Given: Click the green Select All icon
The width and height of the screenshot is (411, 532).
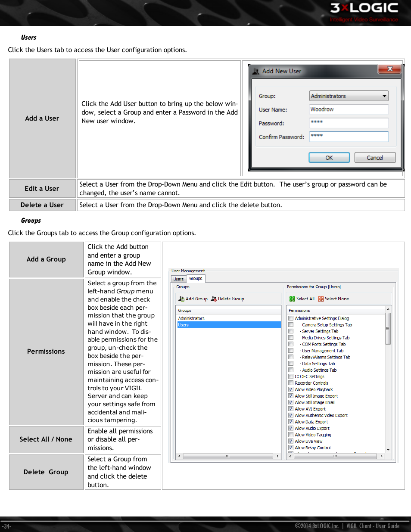Looking at the screenshot, I should click(292, 299).
